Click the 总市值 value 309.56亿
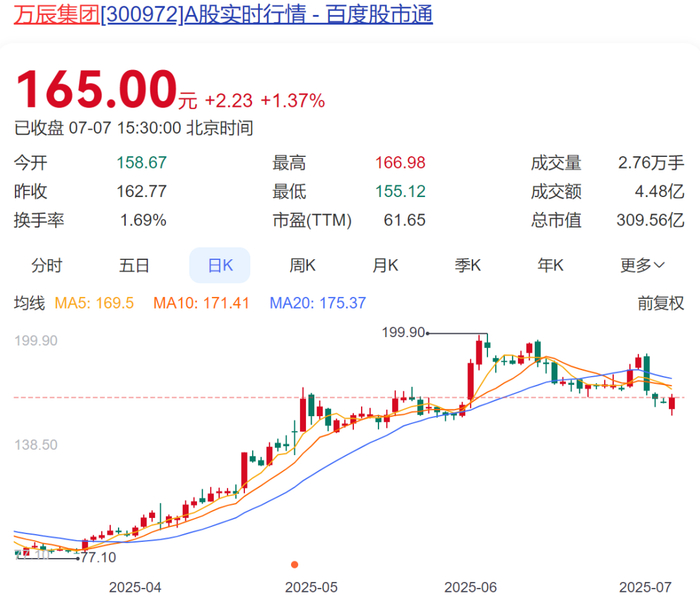Image resolution: width=700 pixels, height=597 pixels. point(650,220)
